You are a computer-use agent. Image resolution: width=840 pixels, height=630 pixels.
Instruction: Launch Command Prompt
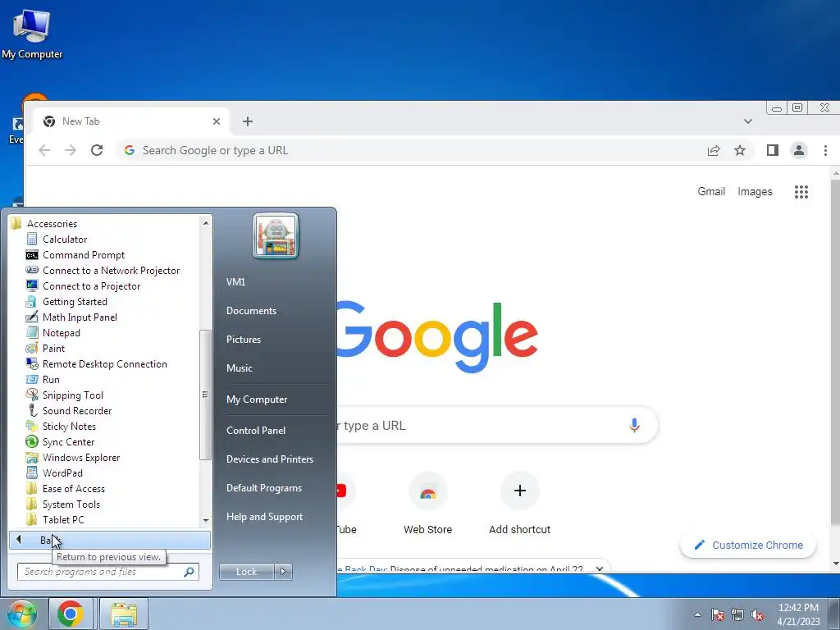[x=83, y=255]
